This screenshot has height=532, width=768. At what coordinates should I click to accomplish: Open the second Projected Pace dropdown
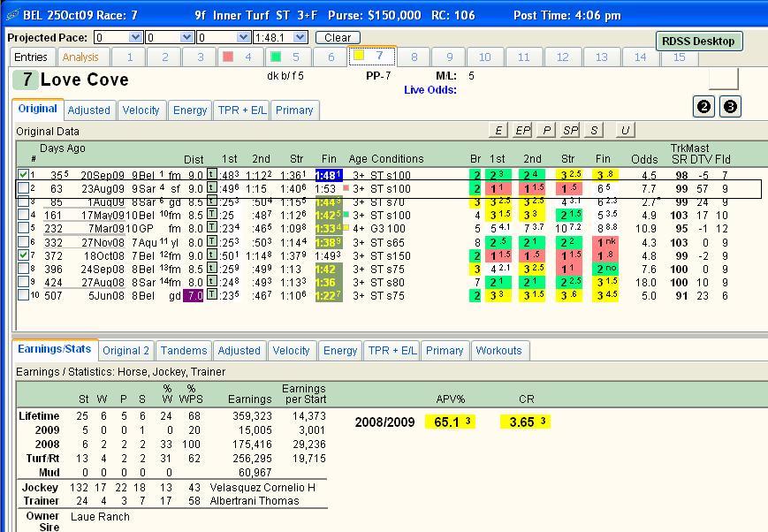[x=186, y=37]
